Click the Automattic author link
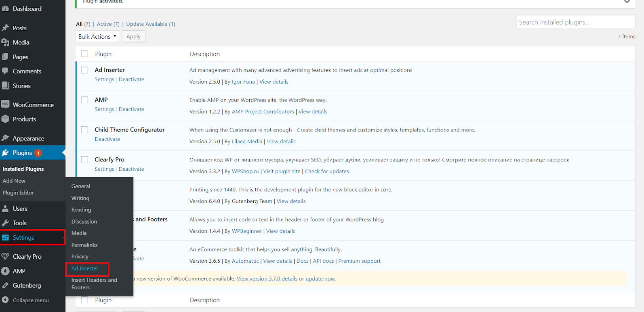 pos(245,261)
